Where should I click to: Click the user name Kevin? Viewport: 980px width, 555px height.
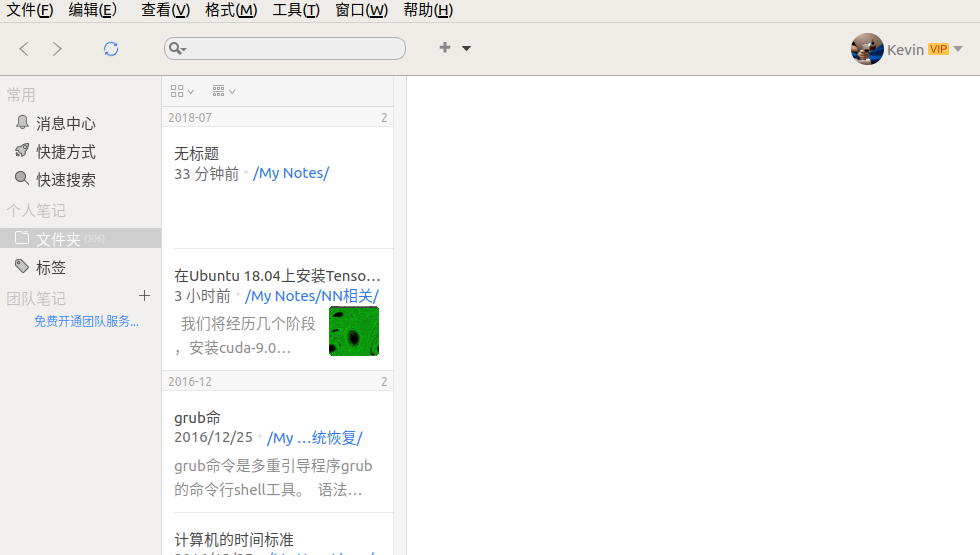[x=905, y=49]
